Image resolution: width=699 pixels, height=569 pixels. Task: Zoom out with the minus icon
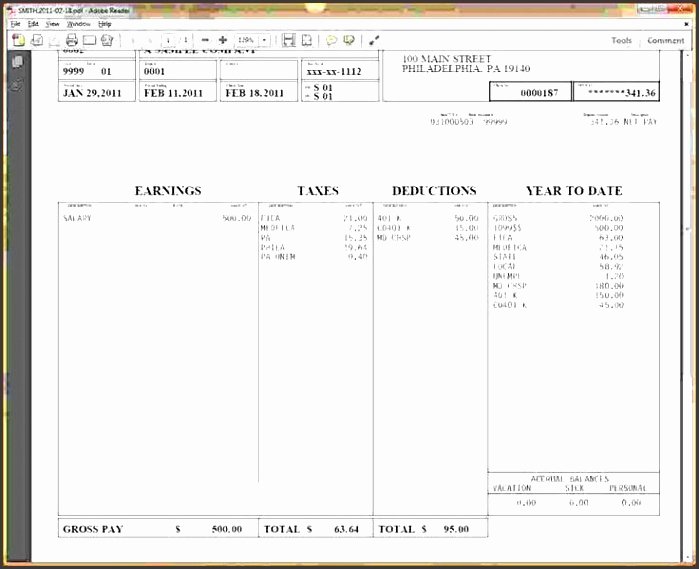[205, 40]
